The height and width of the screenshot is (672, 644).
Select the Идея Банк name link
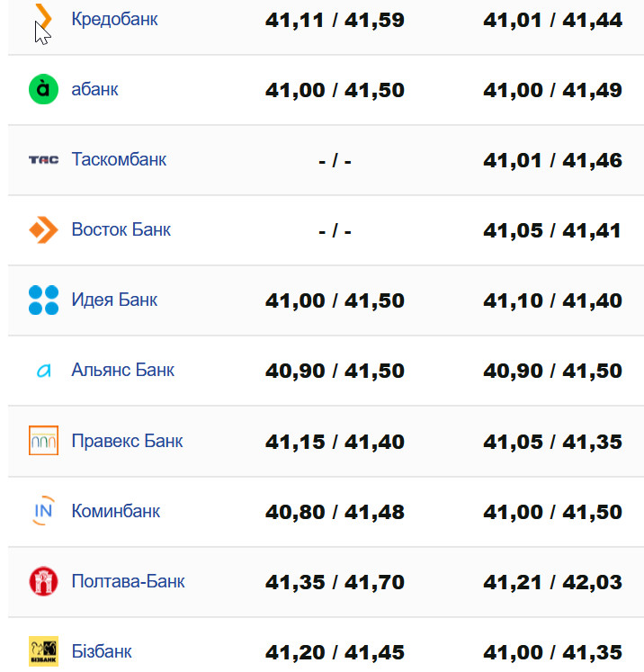click(114, 300)
